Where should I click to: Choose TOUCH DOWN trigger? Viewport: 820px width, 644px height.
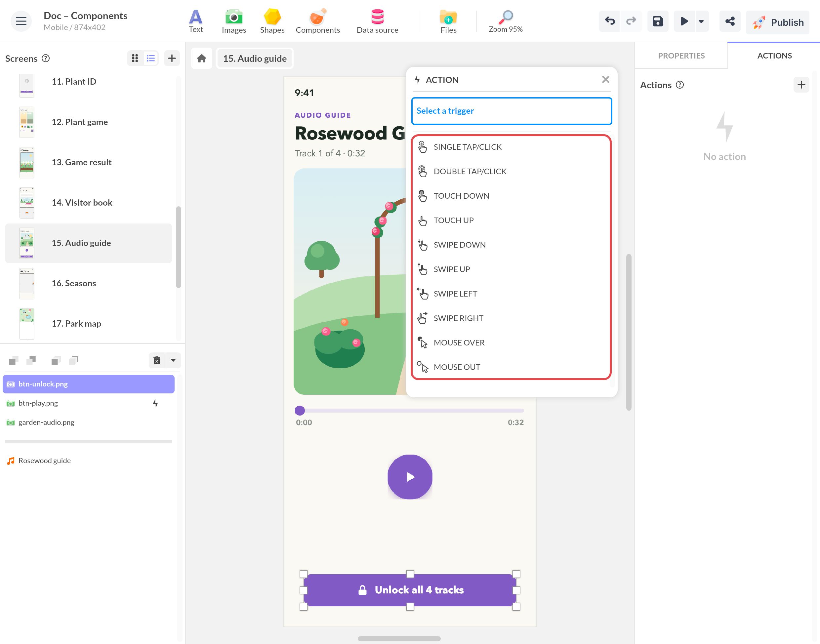pyautogui.click(x=512, y=196)
